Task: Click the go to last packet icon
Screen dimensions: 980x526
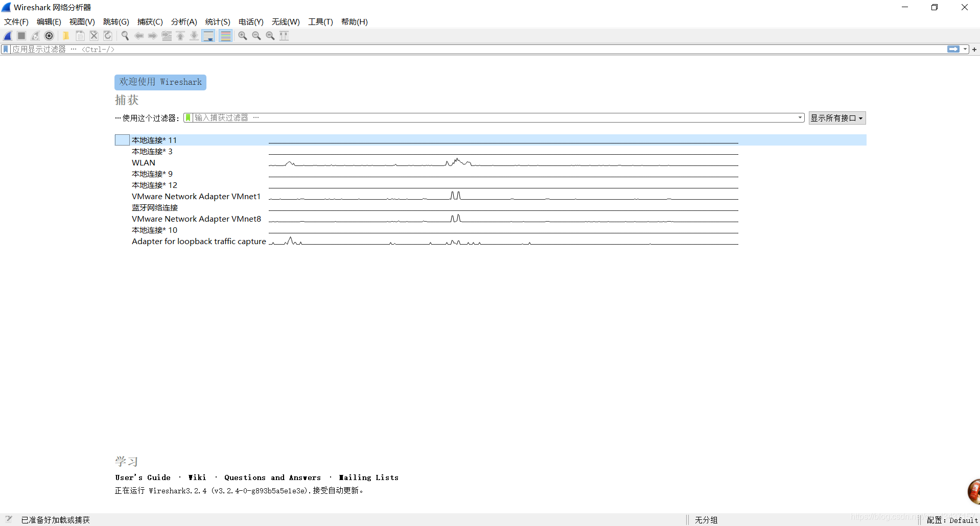Action: click(x=194, y=36)
